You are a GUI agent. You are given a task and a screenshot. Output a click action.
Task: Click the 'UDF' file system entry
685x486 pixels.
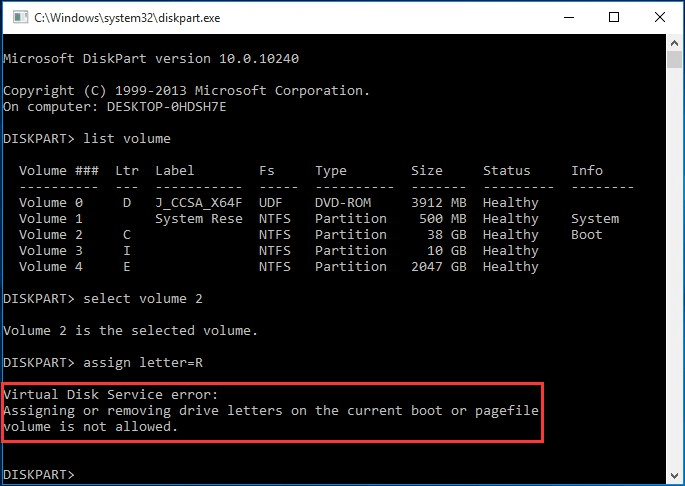(270, 203)
